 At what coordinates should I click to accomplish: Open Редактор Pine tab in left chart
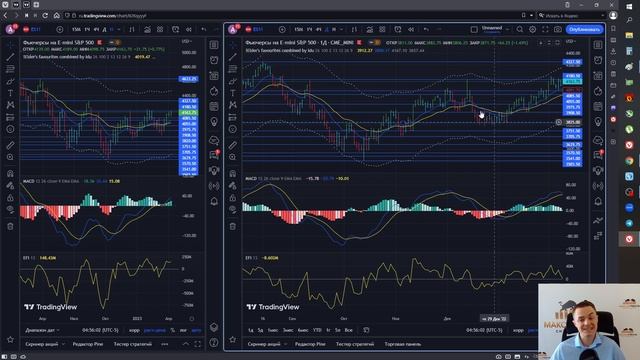[x=88, y=344]
